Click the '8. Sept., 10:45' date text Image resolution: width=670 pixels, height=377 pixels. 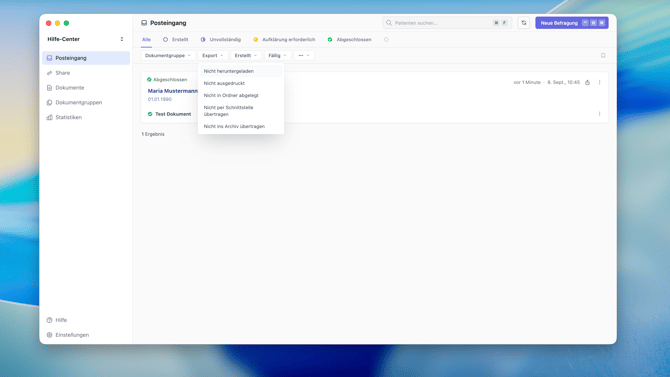[x=564, y=82]
